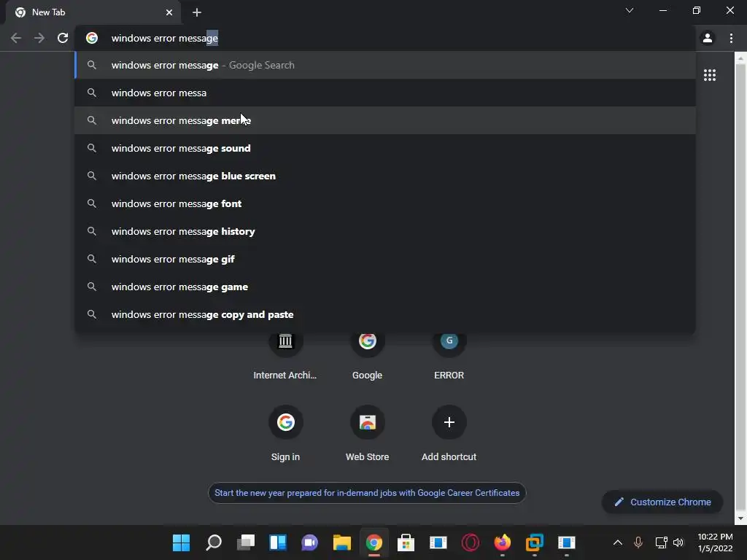Screen dimensions: 747x560
Task: Click the Google icon in address bar
Action: tap(92, 38)
